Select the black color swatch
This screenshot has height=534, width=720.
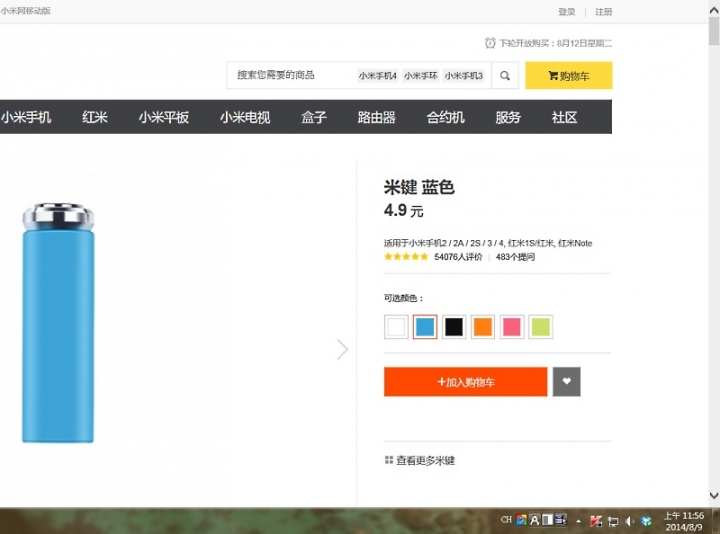click(454, 327)
